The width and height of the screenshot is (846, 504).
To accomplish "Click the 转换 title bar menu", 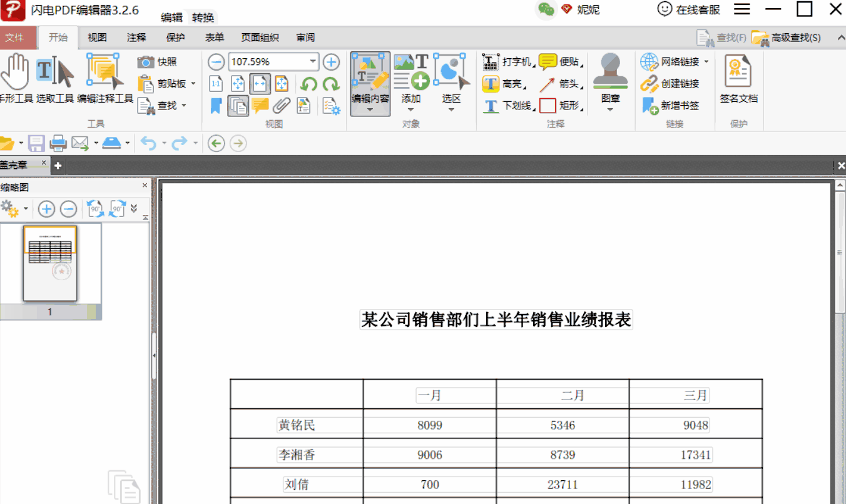I will tap(203, 18).
